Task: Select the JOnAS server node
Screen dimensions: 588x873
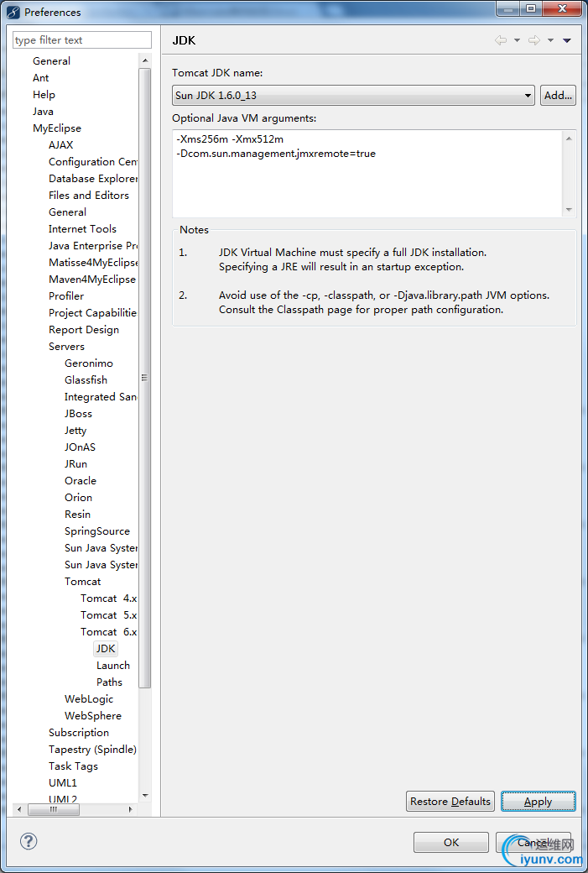Action: (x=80, y=447)
